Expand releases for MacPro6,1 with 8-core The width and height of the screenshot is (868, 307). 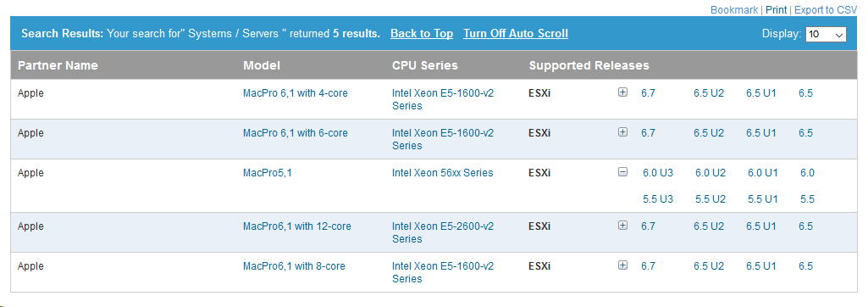(622, 265)
